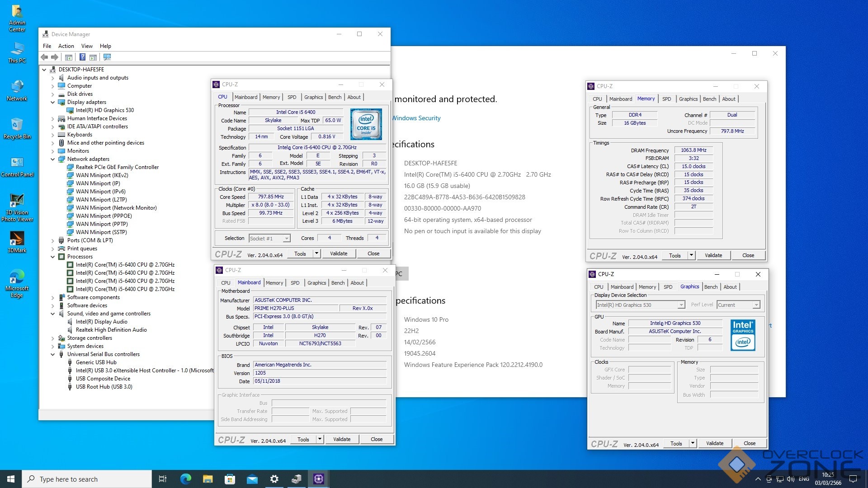Click the Show/Hide Console Tree icon
The height and width of the screenshot is (488, 868).
tap(69, 57)
